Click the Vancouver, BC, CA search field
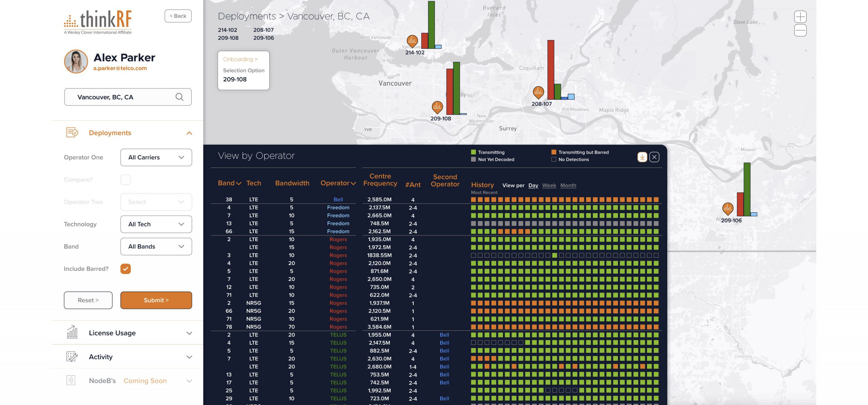The width and height of the screenshot is (868, 405). 128,97
